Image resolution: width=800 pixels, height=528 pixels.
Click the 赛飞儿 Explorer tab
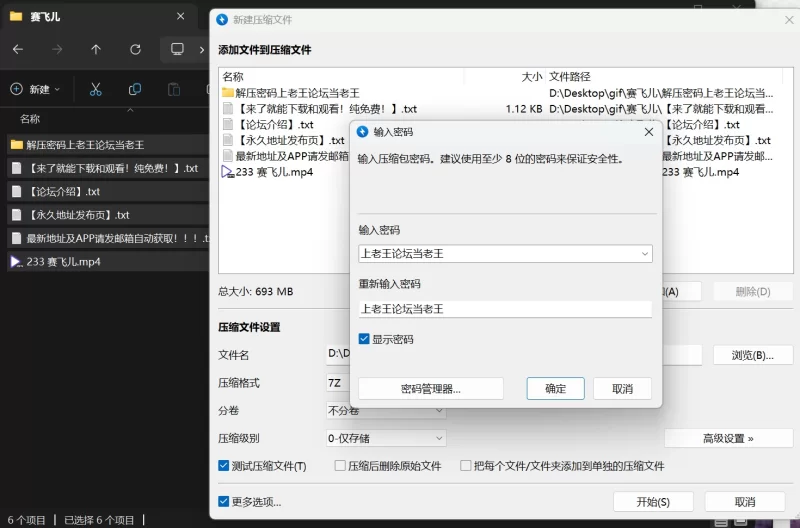pyautogui.click(x=80, y=16)
